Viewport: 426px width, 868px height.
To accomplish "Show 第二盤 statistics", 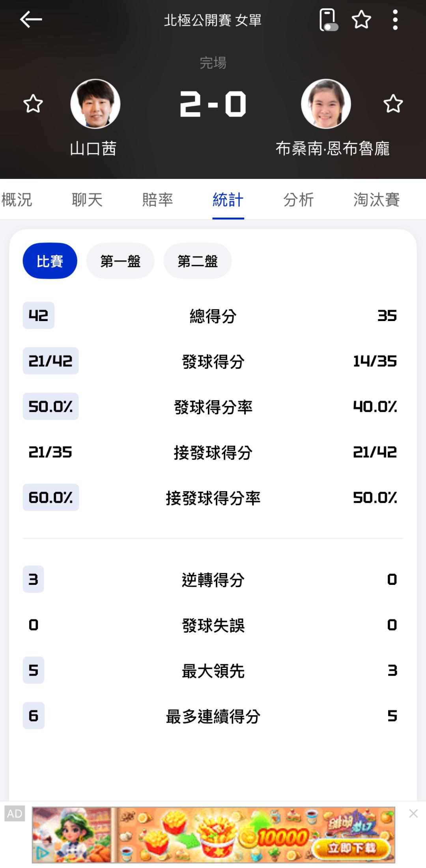I will click(198, 261).
